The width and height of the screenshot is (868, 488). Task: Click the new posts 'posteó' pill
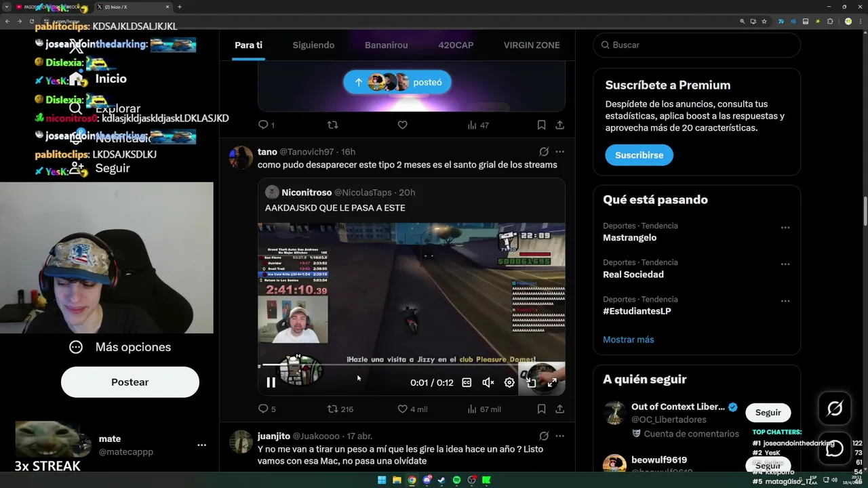click(x=397, y=82)
